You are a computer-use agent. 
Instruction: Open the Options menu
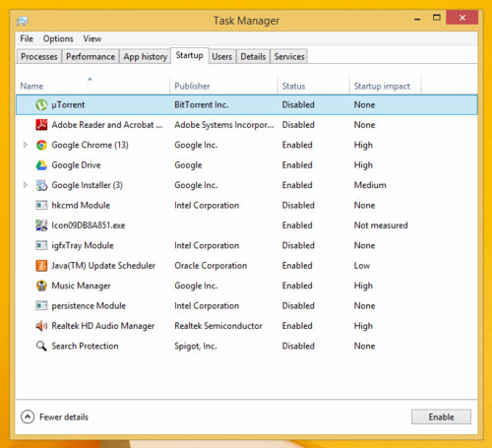pyautogui.click(x=58, y=38)
